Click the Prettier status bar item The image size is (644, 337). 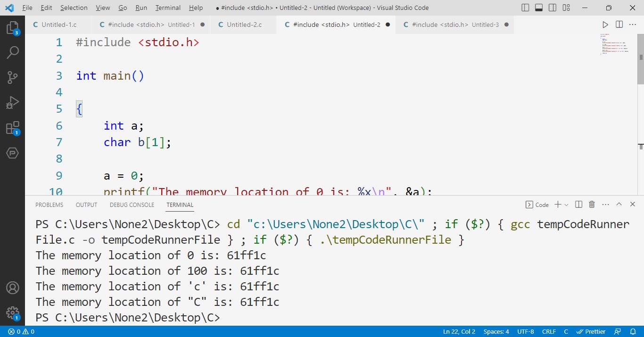(x=591, y=331)
